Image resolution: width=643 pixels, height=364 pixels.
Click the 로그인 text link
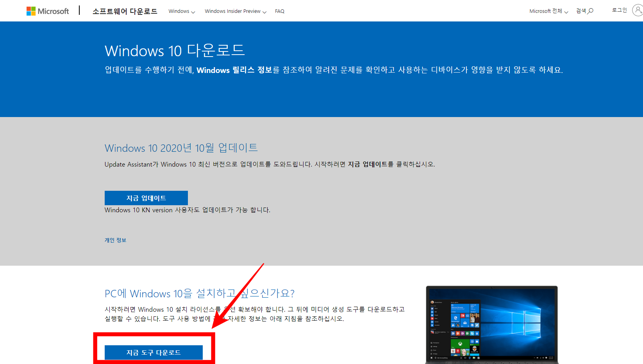point(619,11)
